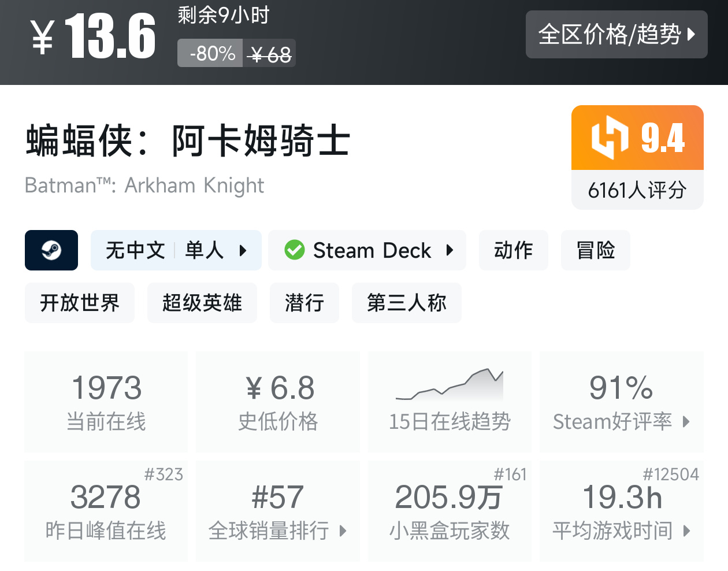
Task: Select the 潜行 stealth tag
Action: (x=304, y=303)
